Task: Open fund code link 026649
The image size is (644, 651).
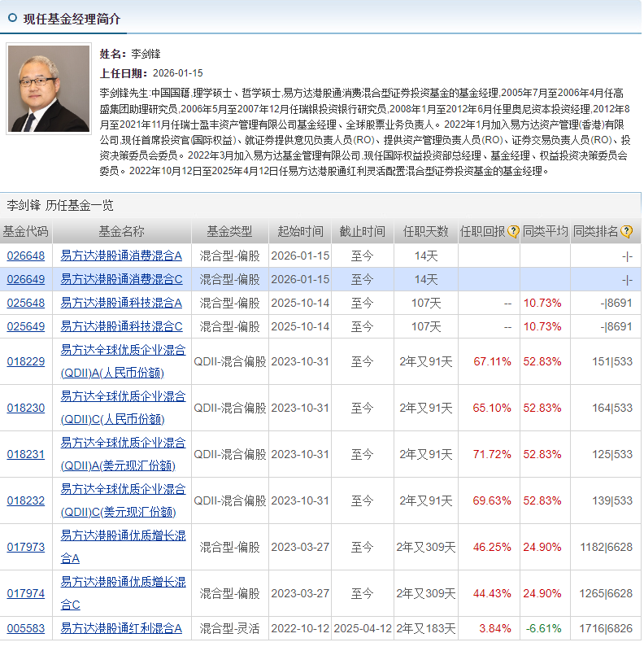Action: 26,279
